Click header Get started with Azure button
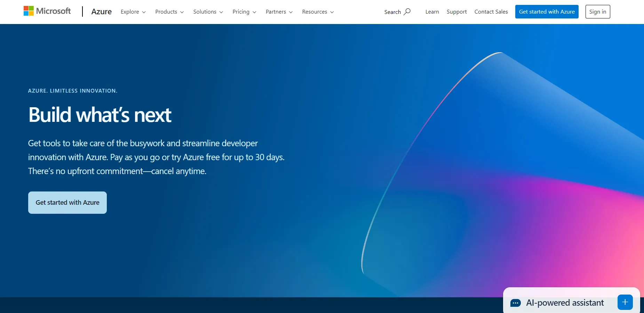The image size is (644, 313). pos(547,11)
